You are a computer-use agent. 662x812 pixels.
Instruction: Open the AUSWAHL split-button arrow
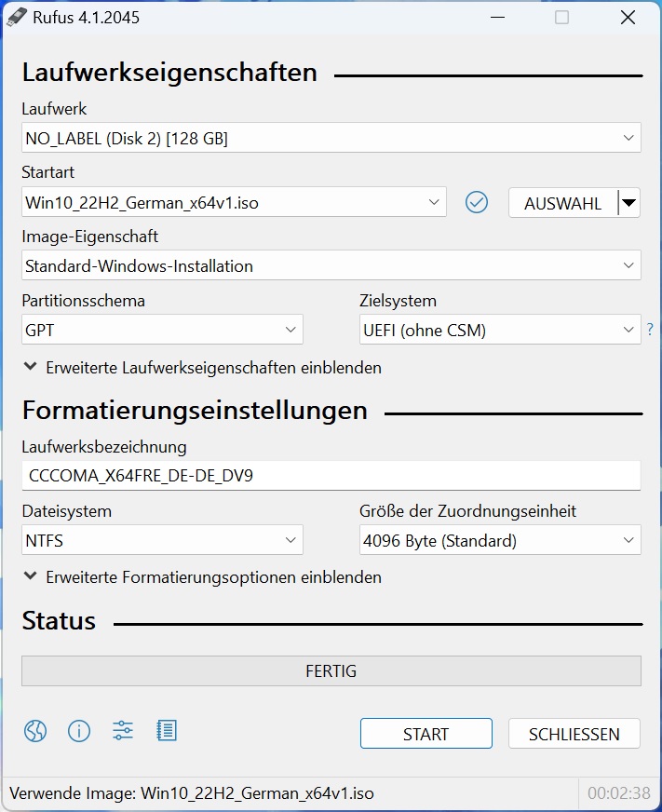click(628, 202)
